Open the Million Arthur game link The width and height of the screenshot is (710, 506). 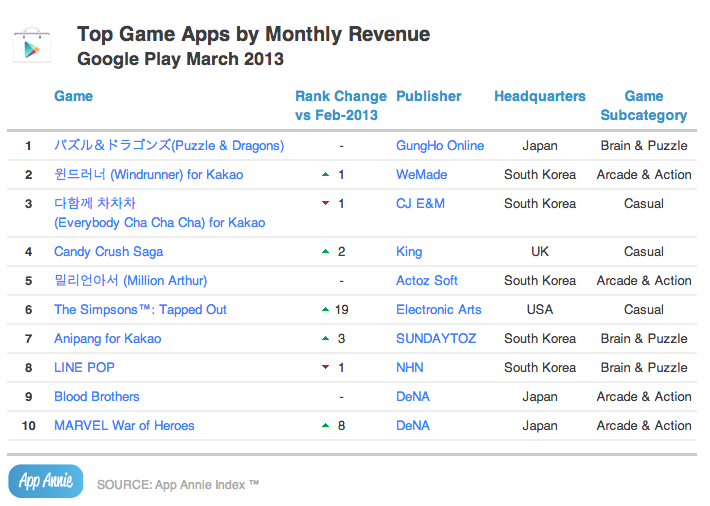[x=130, y=280]
